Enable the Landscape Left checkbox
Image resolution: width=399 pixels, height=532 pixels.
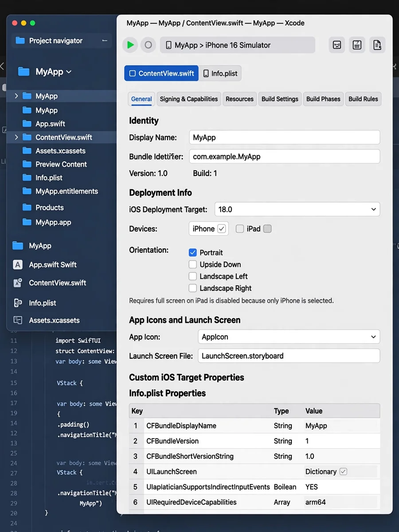pos(192,276)
